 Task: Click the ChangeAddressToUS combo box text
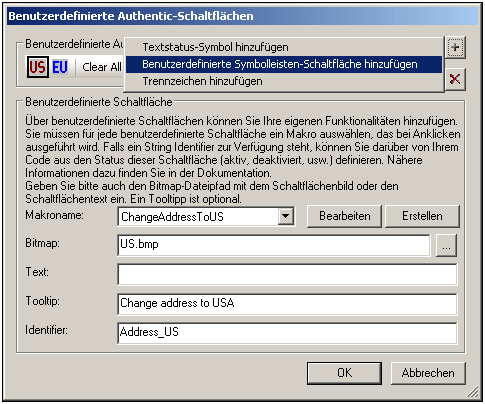click(x=172, y=217)
